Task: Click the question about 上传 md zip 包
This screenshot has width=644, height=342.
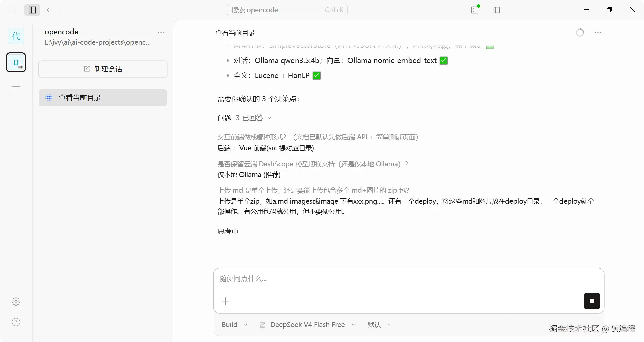Action: click(313, 190)
